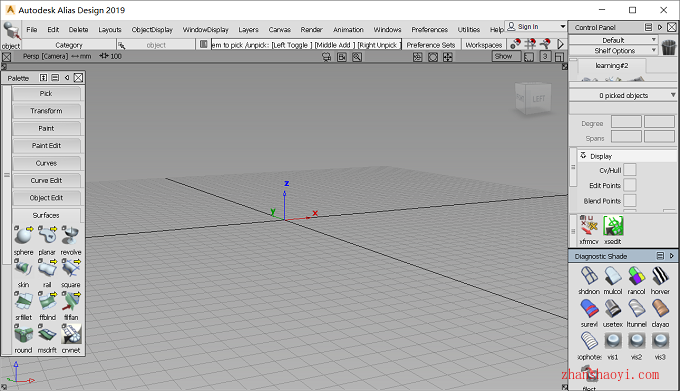Toggle the Cv/Hull display checkbox
The height and width of the screenshot is (391, 680).
pyautogui.click(x=630, y=170)
